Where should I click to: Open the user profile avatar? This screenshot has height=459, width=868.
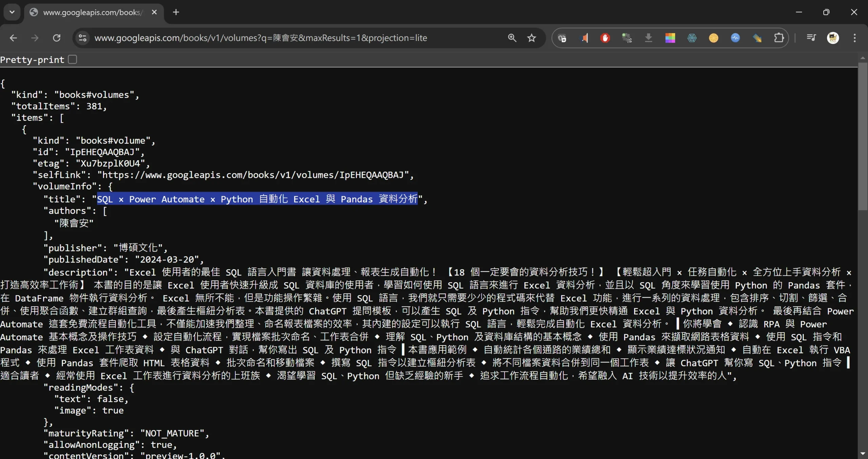833,38
